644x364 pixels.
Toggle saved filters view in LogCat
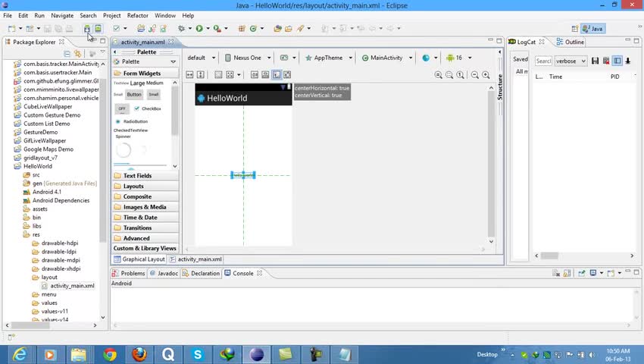point(617,61)
